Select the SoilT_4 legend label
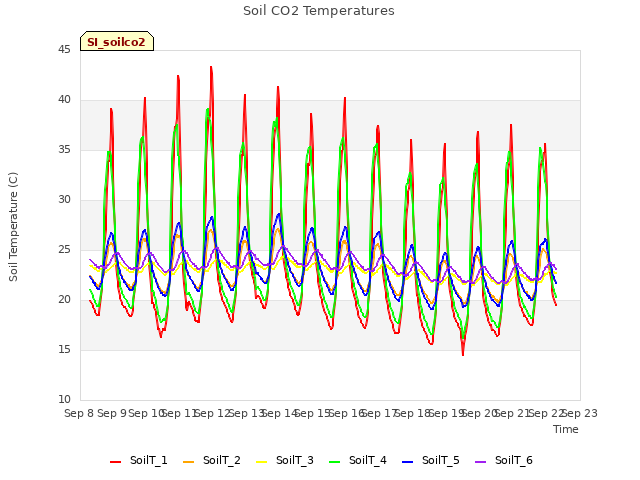Viewport: 640px width, 480px height. pos(368,460)
